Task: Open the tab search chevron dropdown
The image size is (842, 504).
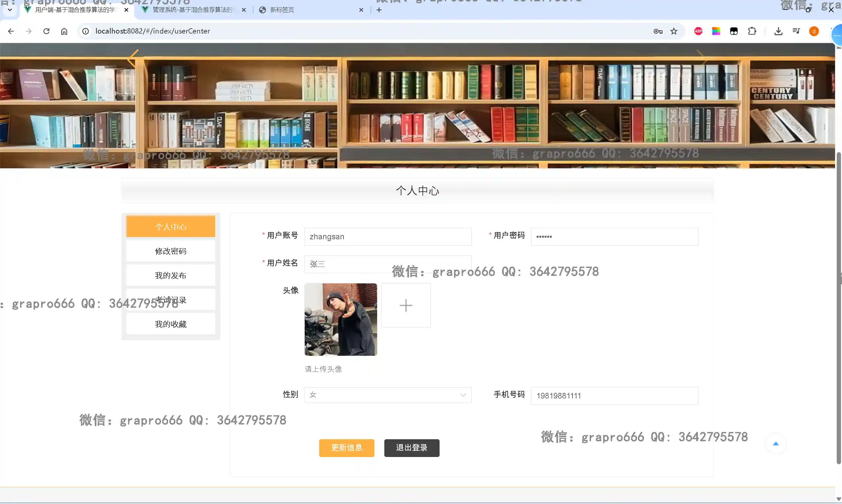Action: [x=10, y=10]
